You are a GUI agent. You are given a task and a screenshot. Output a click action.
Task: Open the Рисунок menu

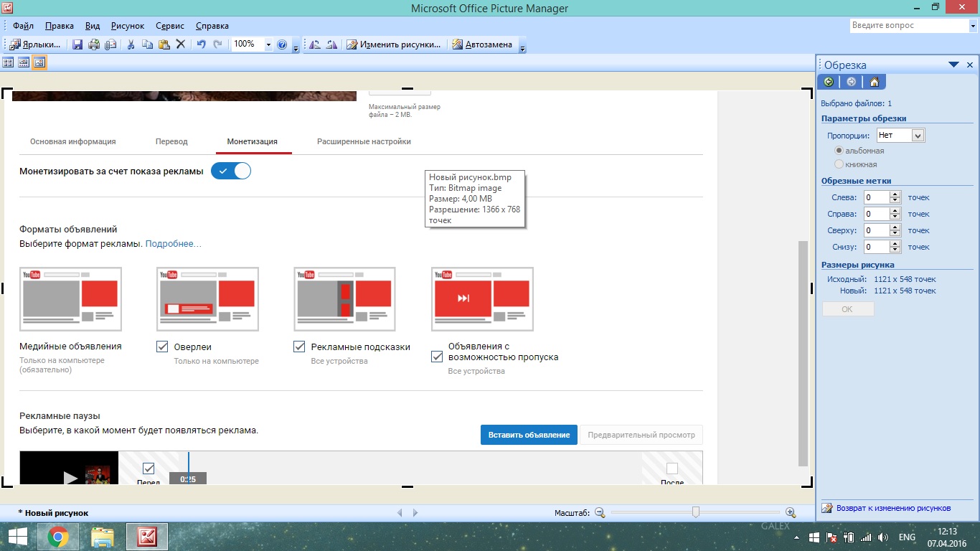click(128, 26)
